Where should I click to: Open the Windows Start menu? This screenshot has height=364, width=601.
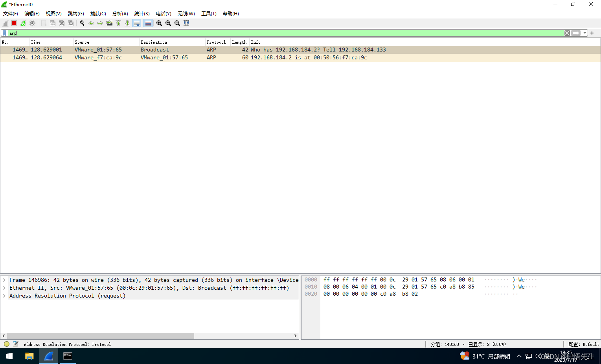9,356
